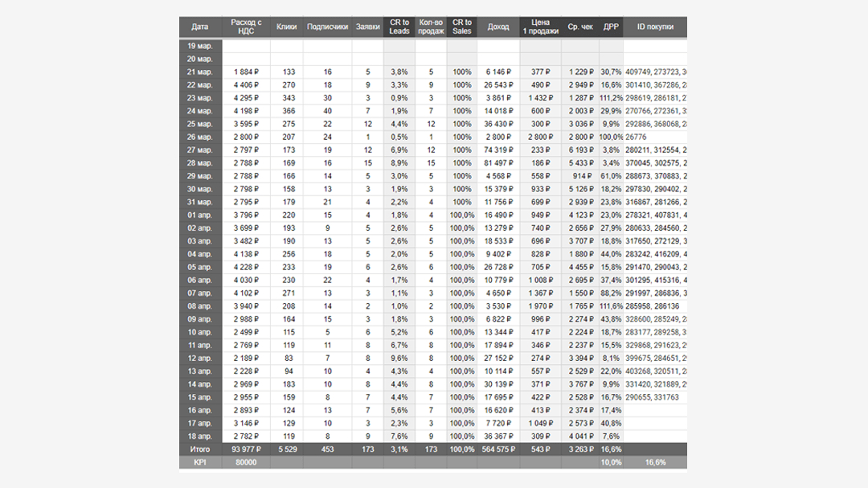This screenshot has width=868, height=488.
Task: Click the Доход column header
Action: click(x=498, y=27)
